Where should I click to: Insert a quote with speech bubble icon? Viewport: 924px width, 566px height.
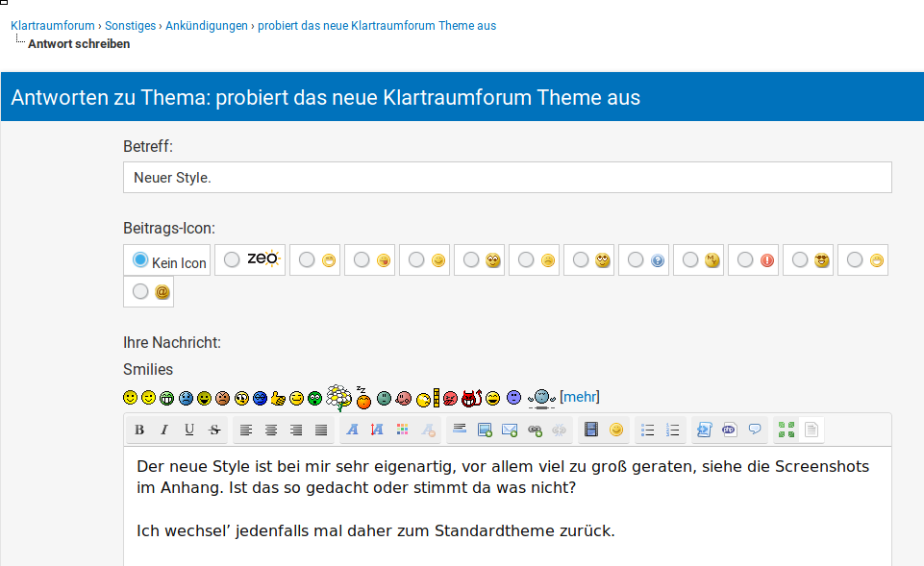point(755,430)
